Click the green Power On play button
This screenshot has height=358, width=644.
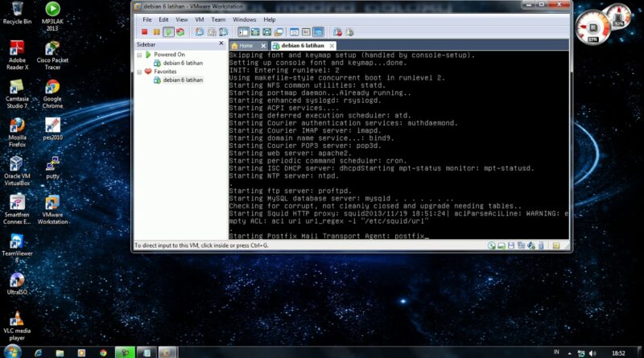pos(168,32)
